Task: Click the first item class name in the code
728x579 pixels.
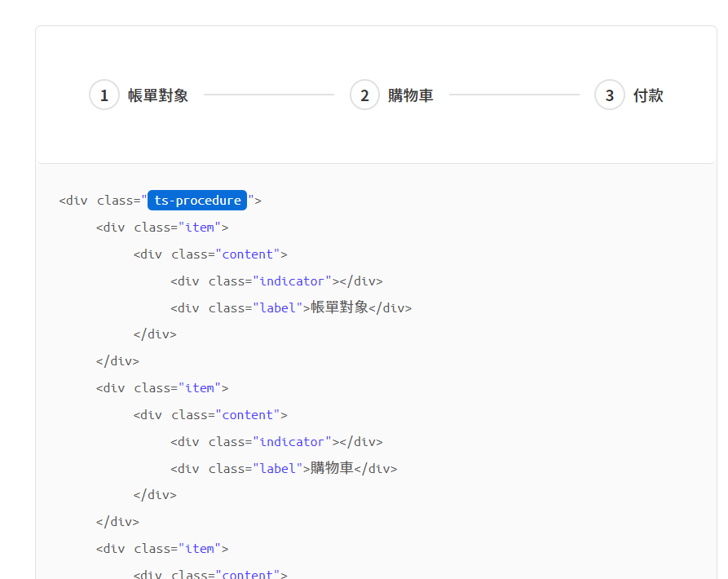Action: click(x=200, y=227)
